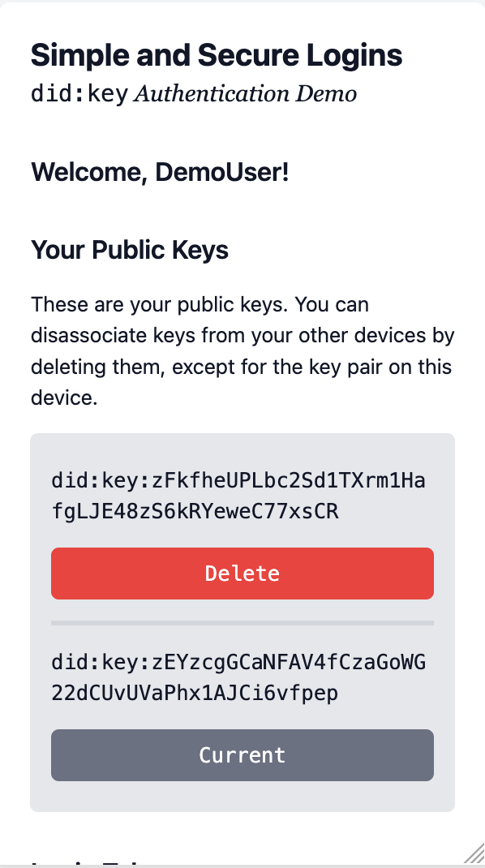Click the Your Public Keys heading
485x868 pixels.
click(129, 250)
